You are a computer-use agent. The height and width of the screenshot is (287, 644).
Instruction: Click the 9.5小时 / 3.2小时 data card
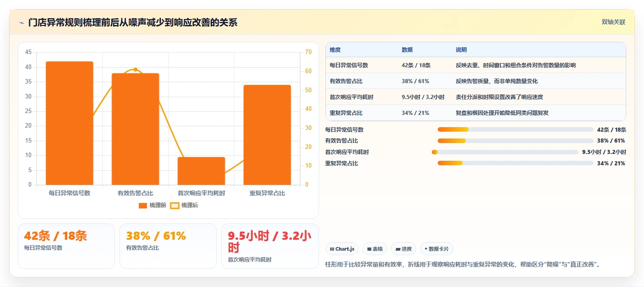[270, 246]
